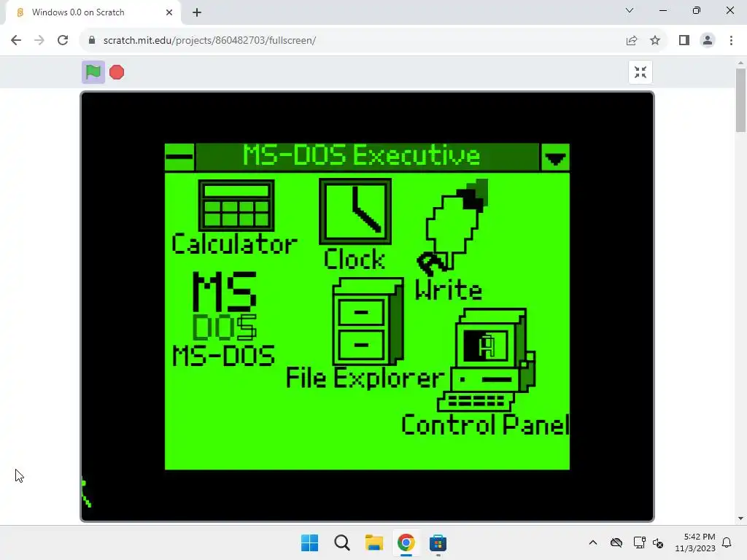Click the green flag to start project
Viewport: 747px width, 560px height.
point(93,72)
